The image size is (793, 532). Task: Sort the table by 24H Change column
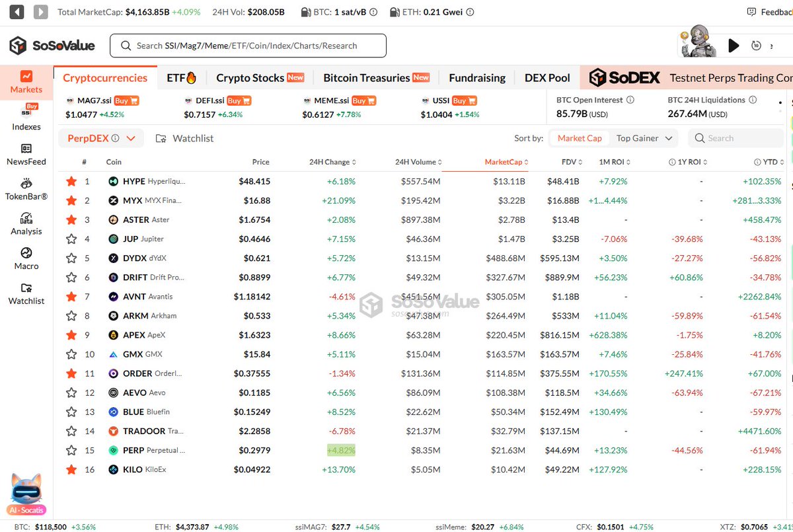tap(332, 162)
